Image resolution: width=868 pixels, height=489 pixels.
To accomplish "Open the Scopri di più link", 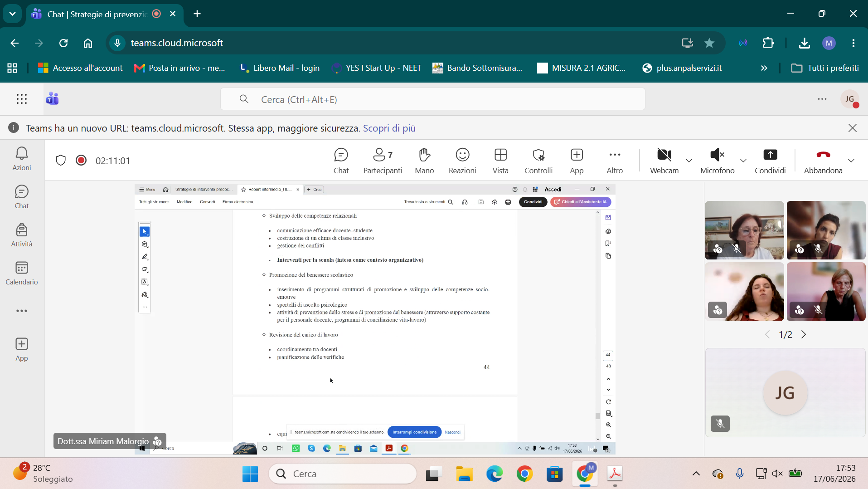I will click(x=389, y=128).
